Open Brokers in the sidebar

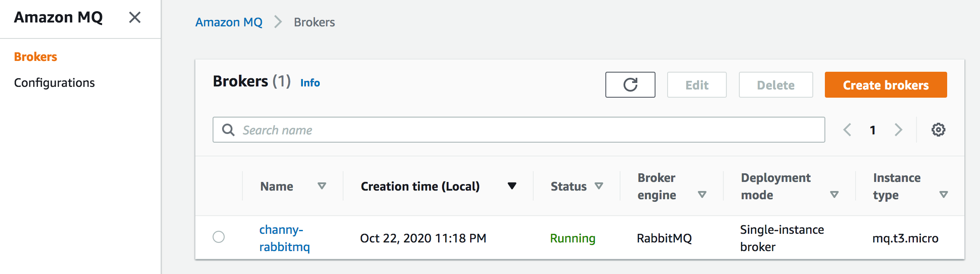[x=35, y=57]
